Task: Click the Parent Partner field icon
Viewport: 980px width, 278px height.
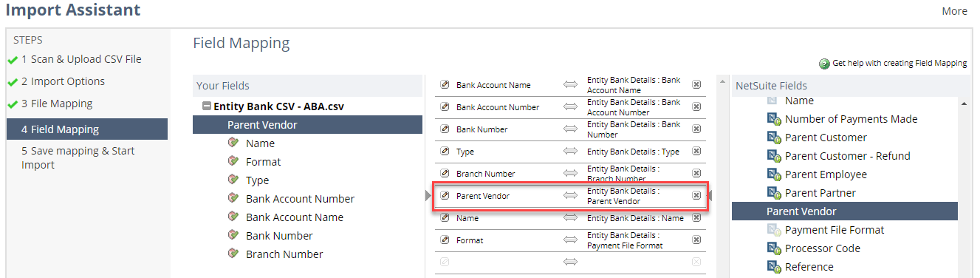Action: coord(773,193)
